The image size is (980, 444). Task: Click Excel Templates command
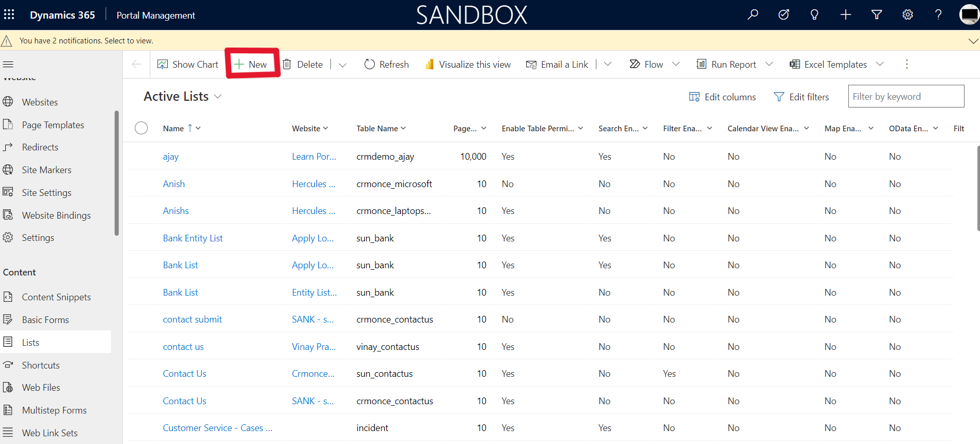pyautogui.click(x=828, y=64)
